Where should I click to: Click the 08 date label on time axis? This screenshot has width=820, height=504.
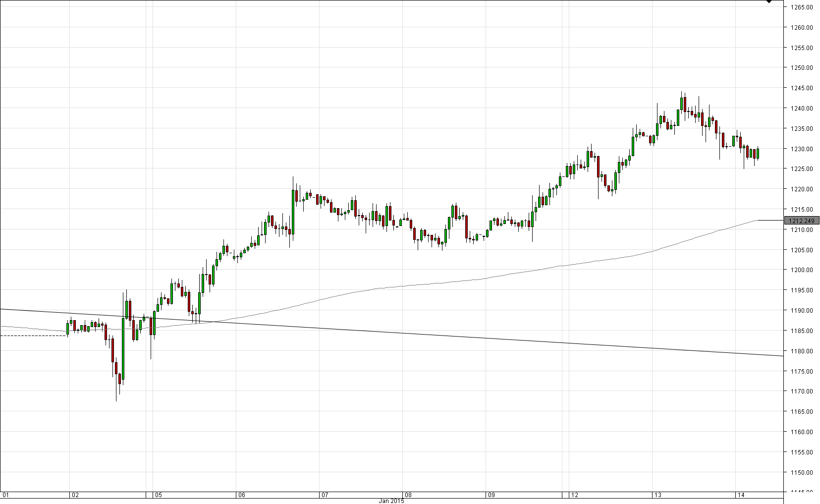coord(408,495)
